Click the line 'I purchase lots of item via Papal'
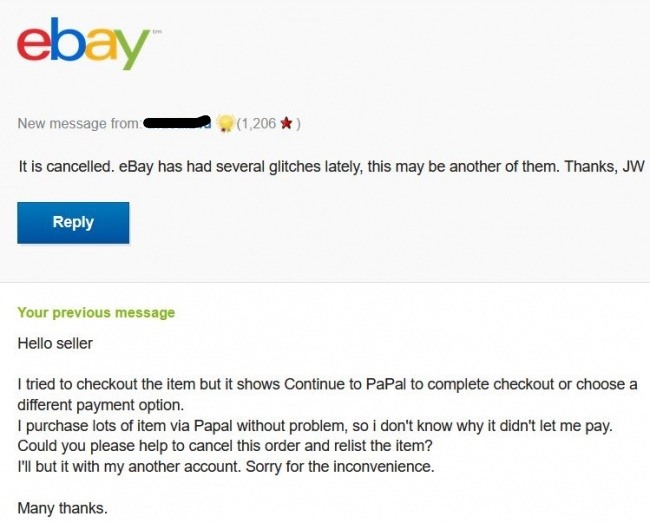 coord(315,426)
